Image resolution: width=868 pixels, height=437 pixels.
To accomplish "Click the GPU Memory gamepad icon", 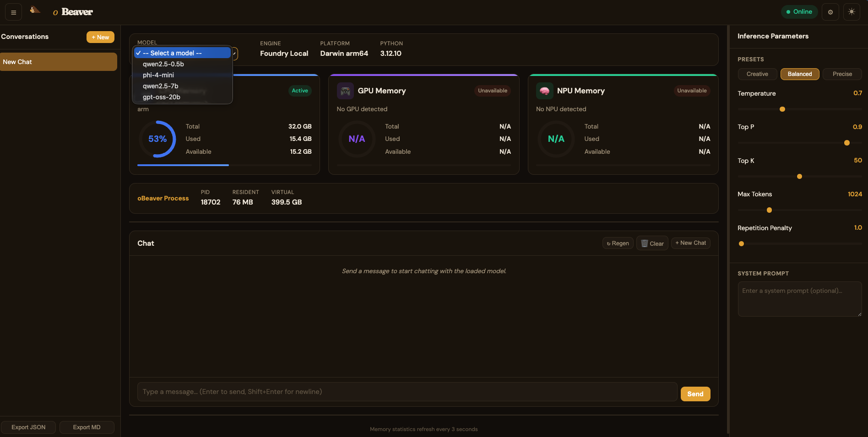I will (x=345, y=91).
